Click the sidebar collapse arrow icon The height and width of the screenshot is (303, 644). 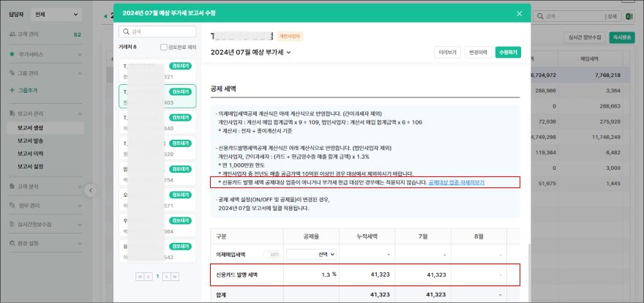[x=91, y=190]
